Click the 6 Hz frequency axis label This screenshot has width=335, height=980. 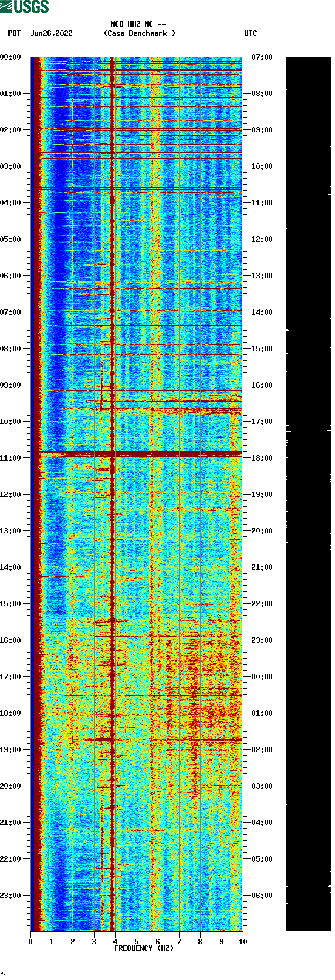pos(158,942)
